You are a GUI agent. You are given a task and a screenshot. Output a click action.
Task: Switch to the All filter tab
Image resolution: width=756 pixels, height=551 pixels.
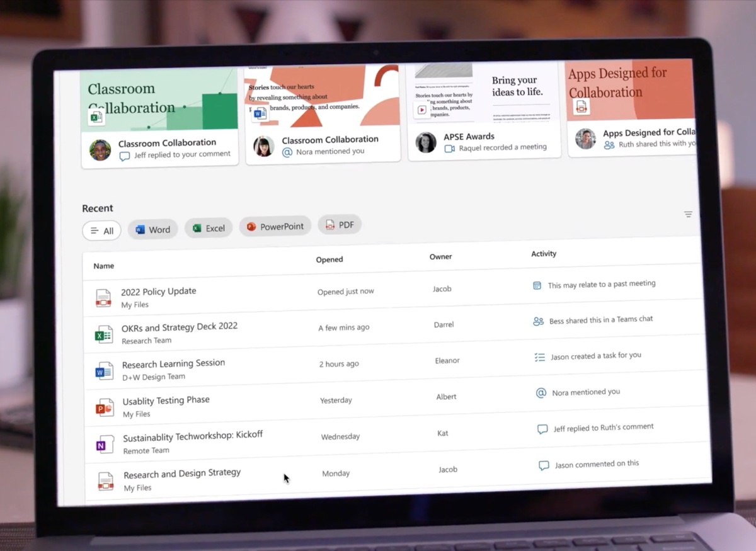[x=101, y=230]
